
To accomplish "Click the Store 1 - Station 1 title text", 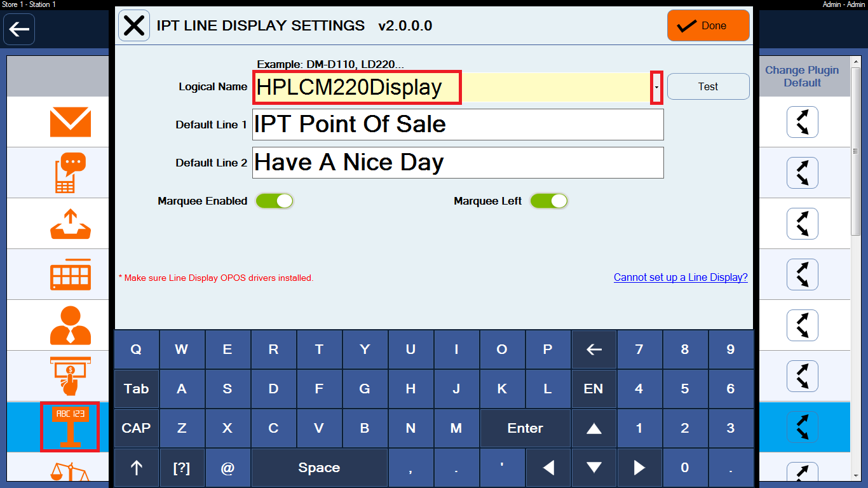I will (x=29, y=4).
